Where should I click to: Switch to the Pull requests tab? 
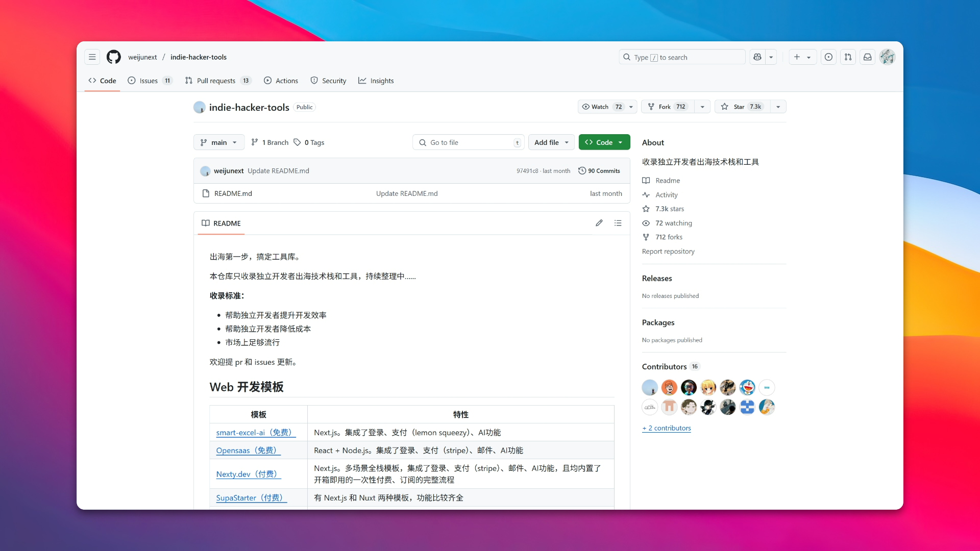click(x=218, y=81)
